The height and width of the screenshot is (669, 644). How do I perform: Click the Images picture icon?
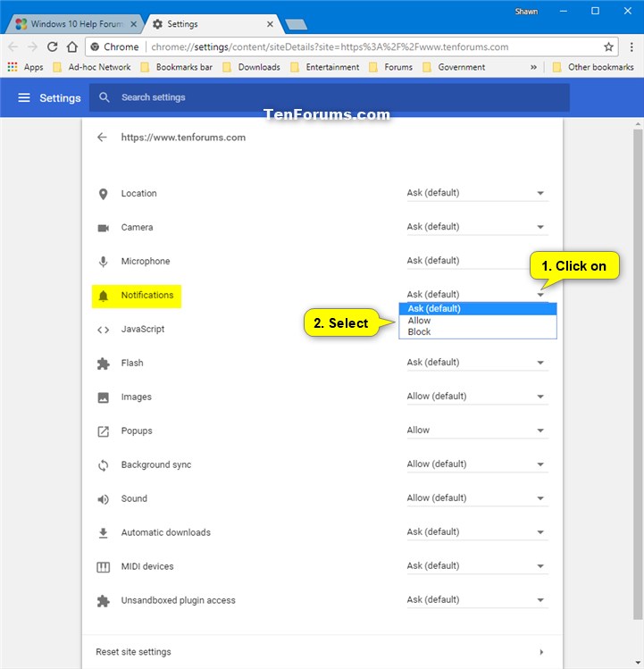pyautogui.click(x=104, y=397)
